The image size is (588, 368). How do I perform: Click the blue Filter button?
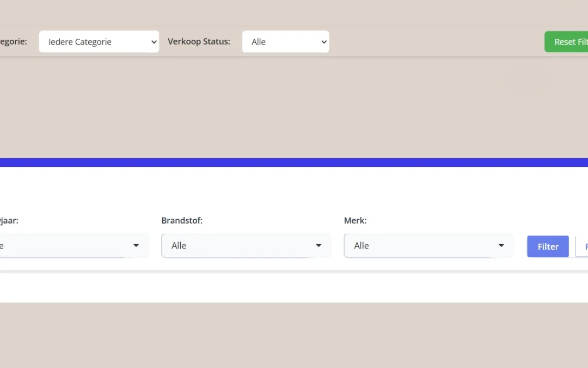tap(547, 246)
